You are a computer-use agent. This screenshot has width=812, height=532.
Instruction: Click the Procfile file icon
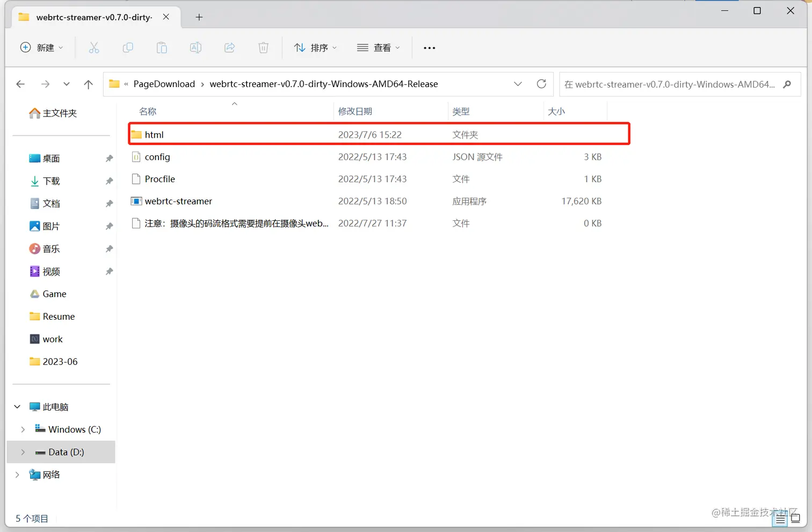[136, 179]
